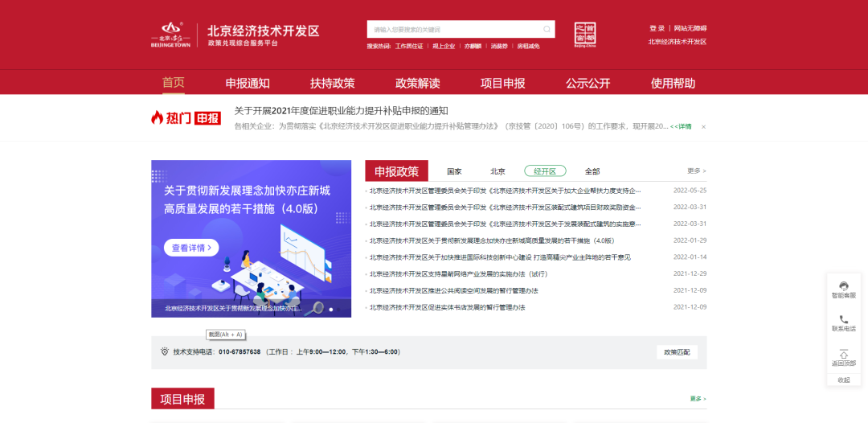Viewport: 868px width, 423px height.
Task: Switch to the 国家 policy tab
Action: [x=454, y=171]
